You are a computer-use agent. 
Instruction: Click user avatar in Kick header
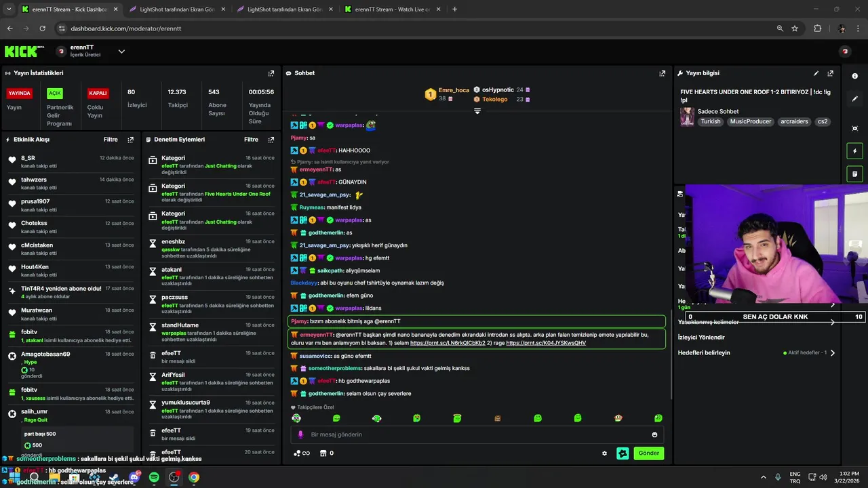coord(845,52)
